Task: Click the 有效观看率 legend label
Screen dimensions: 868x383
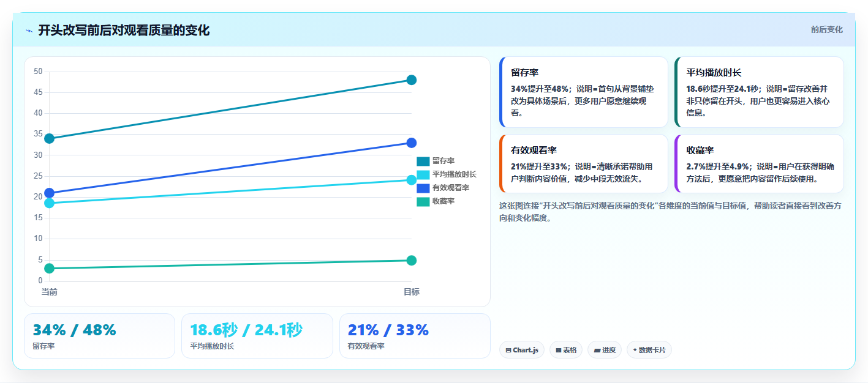Action: tap(451, 188)
